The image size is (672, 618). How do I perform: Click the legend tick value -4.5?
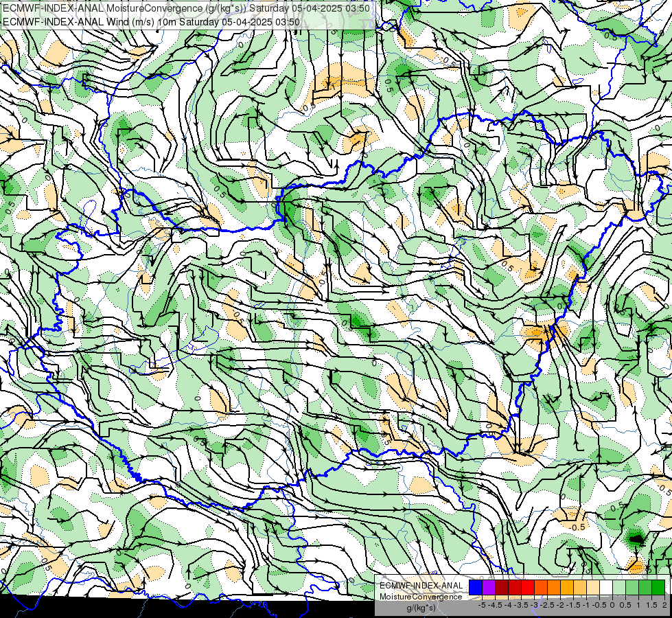coord(495,605)
